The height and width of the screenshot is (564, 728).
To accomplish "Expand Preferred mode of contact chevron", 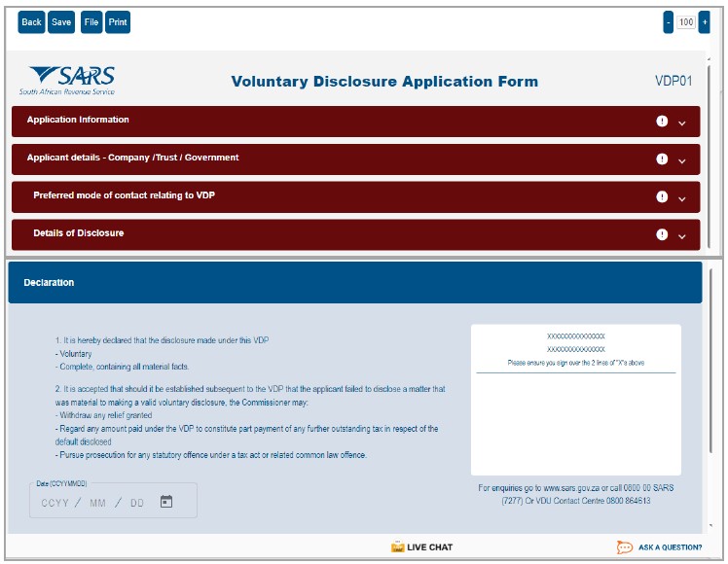I will tap(682, 198).
